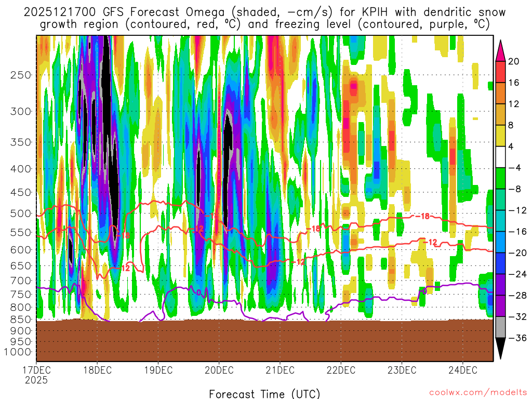
Task: Click the red -18 contour label near 23DEC
Action: (x=422, y=216)
